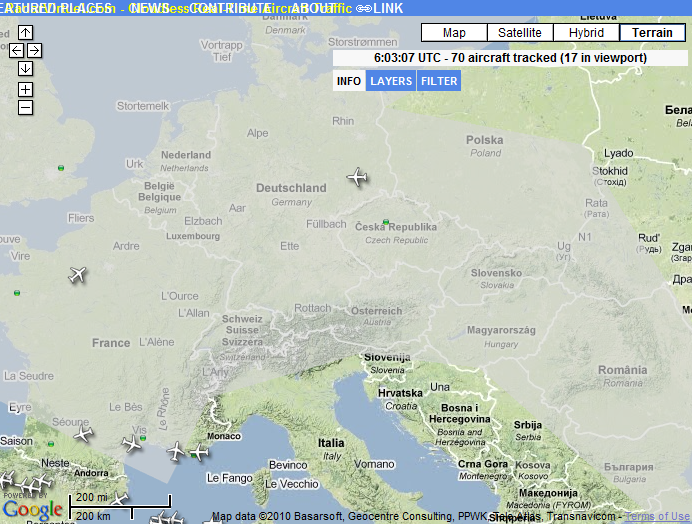Pan the map up with the arrow
This screenshot has width=692, height=524.
25,32
